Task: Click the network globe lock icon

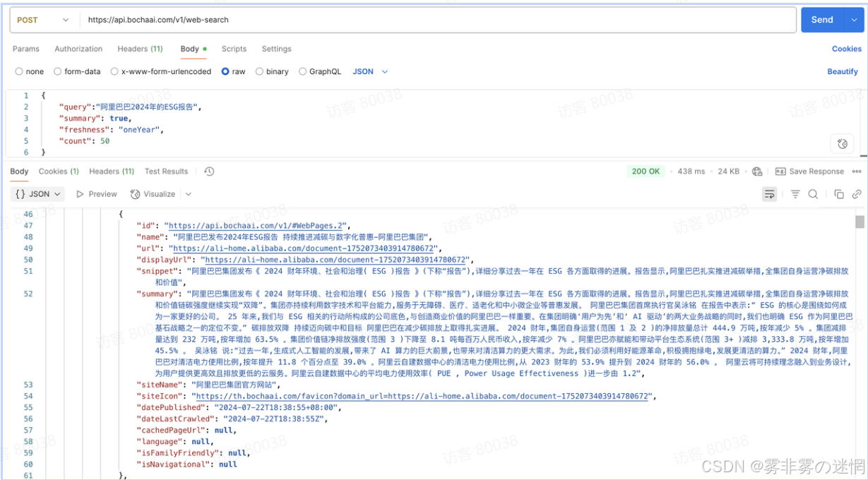Action: click(x=757, y=172)
